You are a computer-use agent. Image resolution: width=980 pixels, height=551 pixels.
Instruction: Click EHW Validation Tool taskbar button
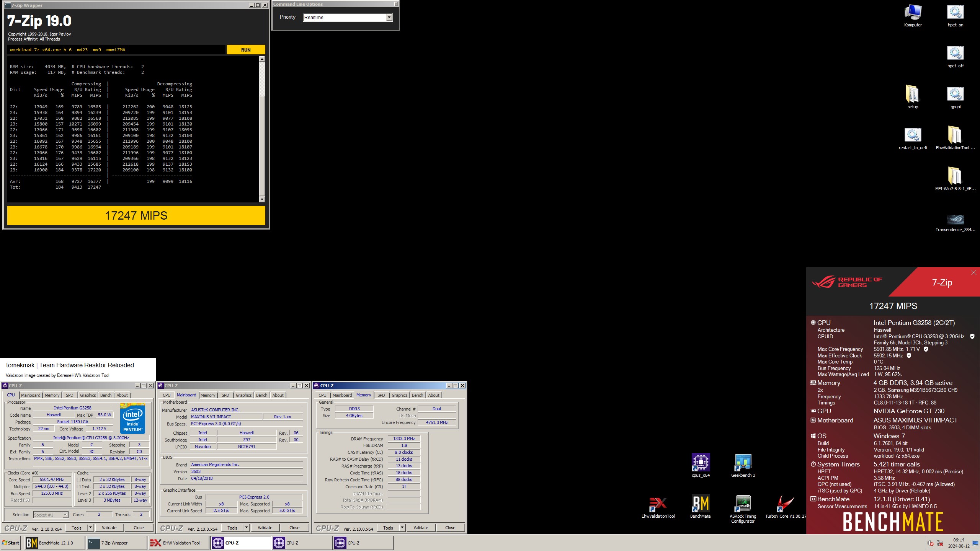(178, 543)
